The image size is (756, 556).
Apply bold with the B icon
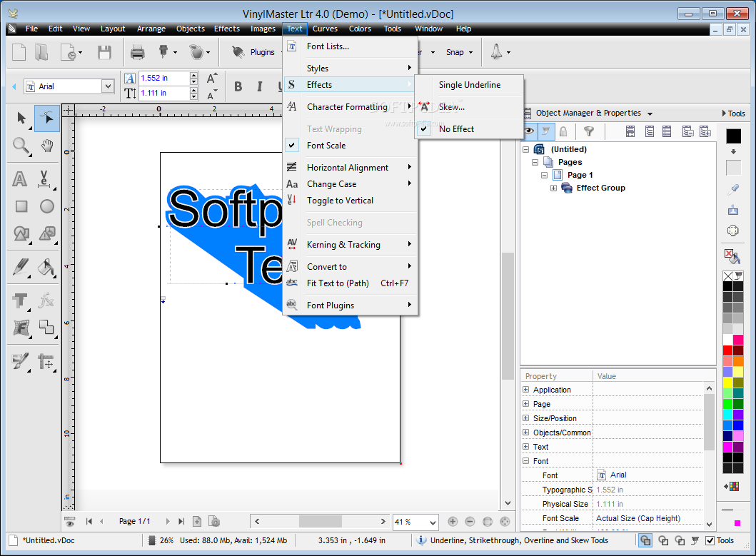tap(238, 86)
